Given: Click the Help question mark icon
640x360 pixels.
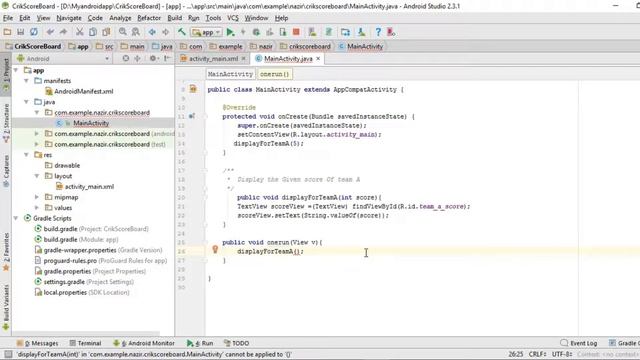Looking at the screenshot, I should [x=378, y=32].
